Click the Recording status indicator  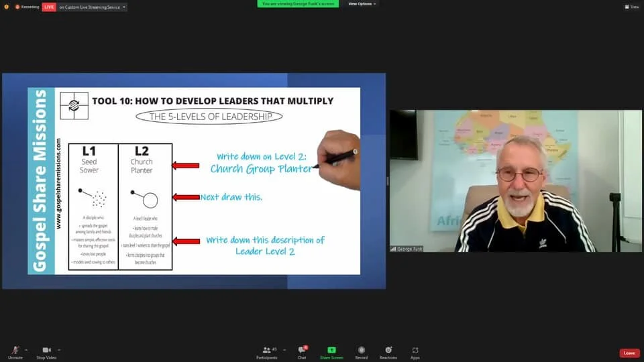(x=27, y=7)
